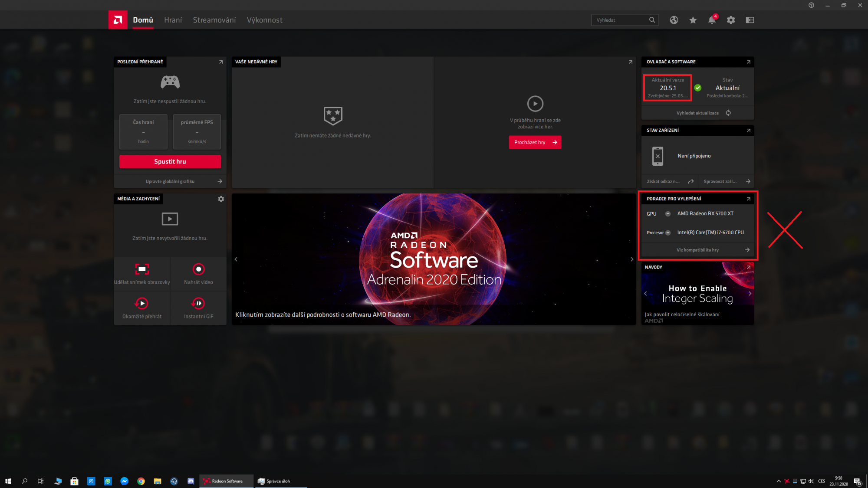Expand the Poradce pro vylepšení panel
868x488 pixels.
click(x=748, y=199)
